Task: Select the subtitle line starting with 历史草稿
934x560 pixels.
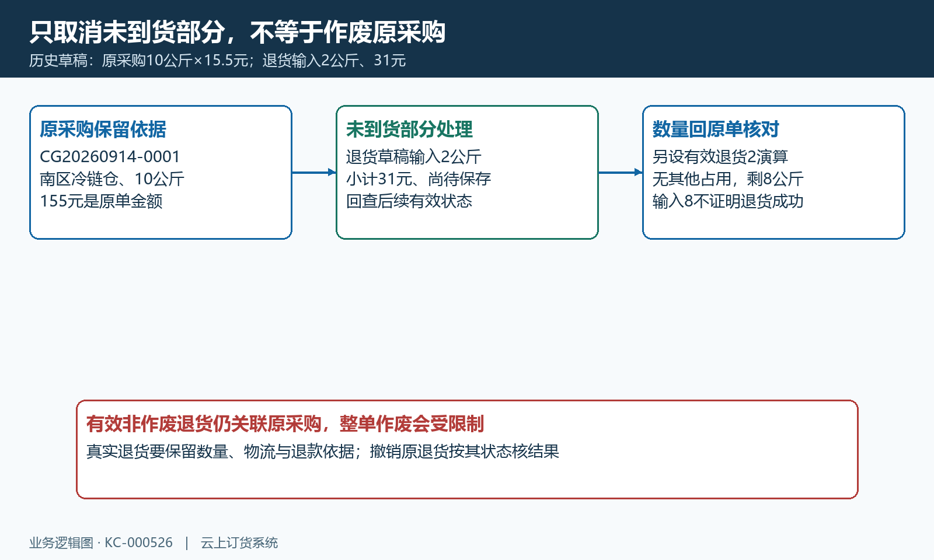Action: click(x=217, y=61)
